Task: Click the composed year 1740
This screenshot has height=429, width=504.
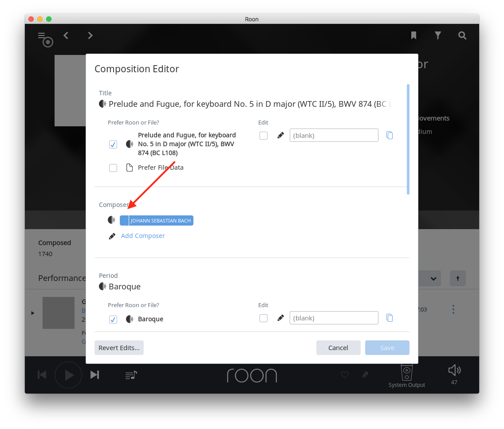Action: [45, 254]
